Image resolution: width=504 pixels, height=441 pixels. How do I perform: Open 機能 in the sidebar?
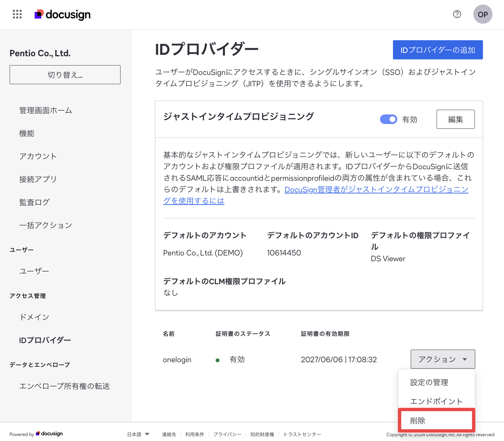tap(27, 133)
